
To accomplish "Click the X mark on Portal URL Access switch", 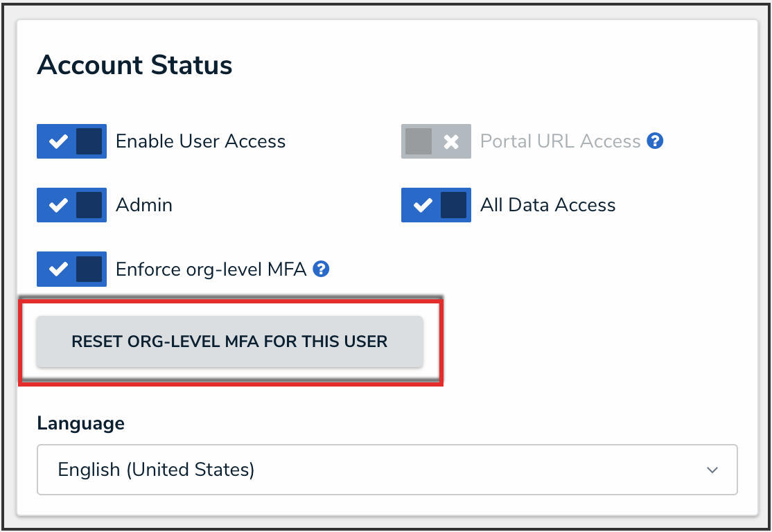I will [451, 142].
